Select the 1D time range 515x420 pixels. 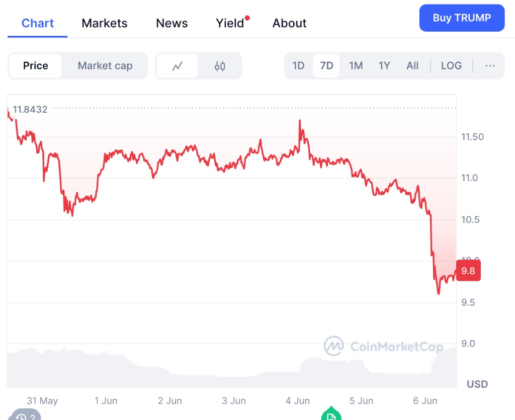(x=299, y=66)
